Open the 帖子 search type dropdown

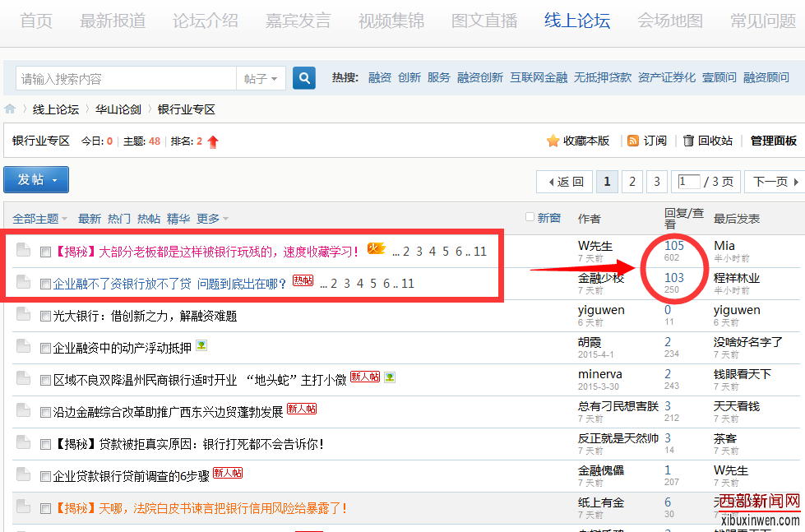click(261, 79)
